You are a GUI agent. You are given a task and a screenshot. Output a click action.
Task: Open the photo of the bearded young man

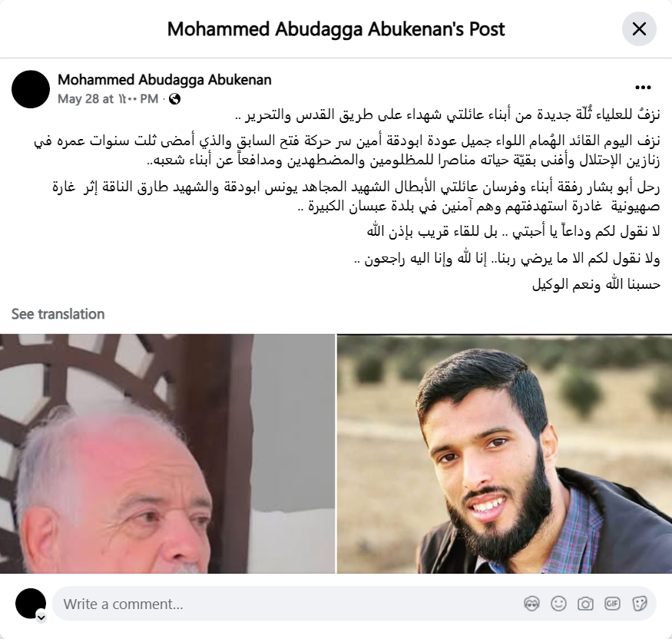point(505,453)
